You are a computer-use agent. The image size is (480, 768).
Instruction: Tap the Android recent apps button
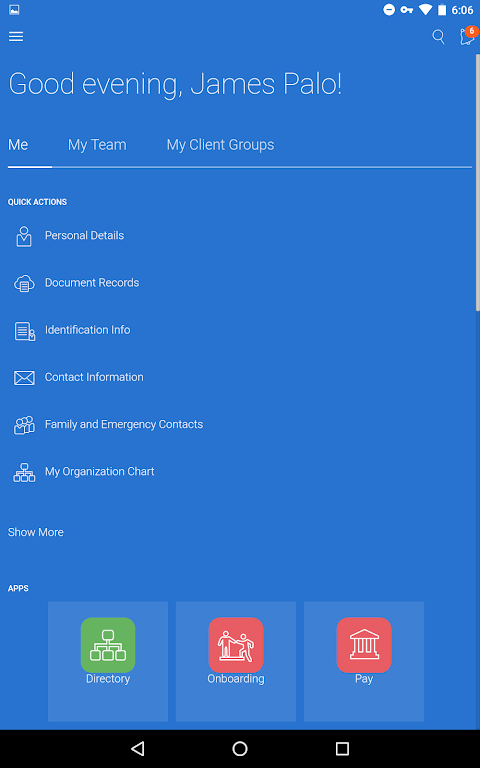point(342,748)
